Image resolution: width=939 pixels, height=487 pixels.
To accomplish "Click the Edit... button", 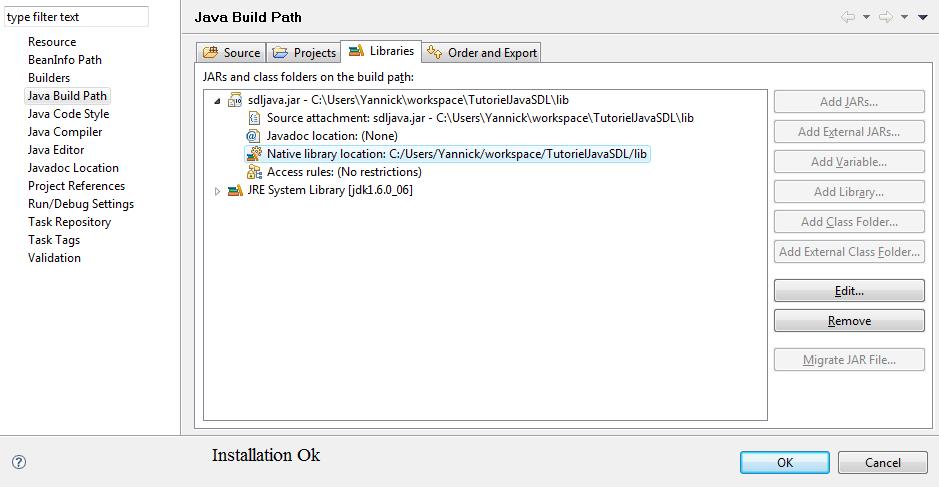I will (x=849, y=291).
